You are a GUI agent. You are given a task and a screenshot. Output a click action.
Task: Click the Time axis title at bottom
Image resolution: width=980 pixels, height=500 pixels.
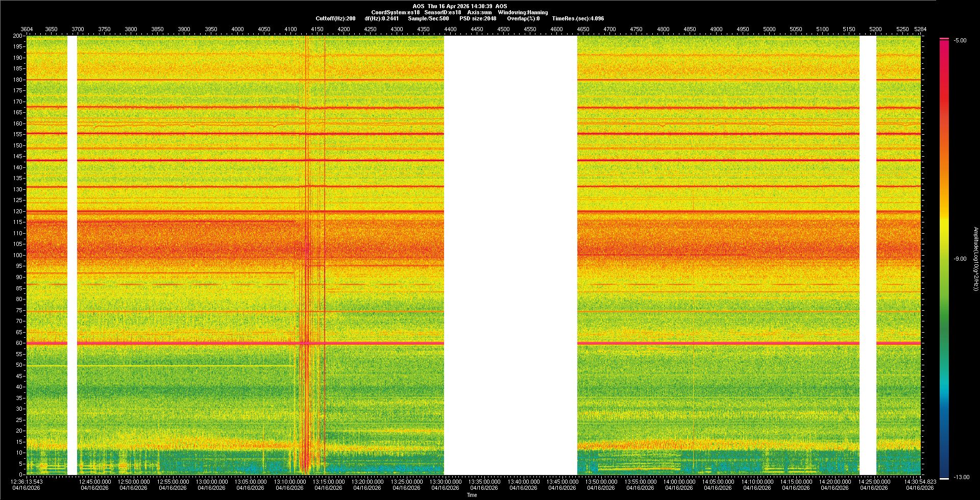472,495
